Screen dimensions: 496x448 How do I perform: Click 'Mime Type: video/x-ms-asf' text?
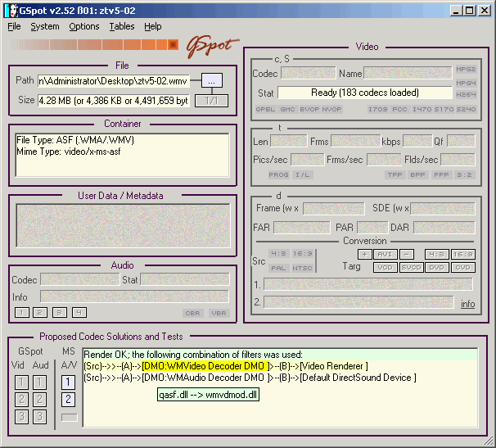pyautogui.click(x=69, y=152)
